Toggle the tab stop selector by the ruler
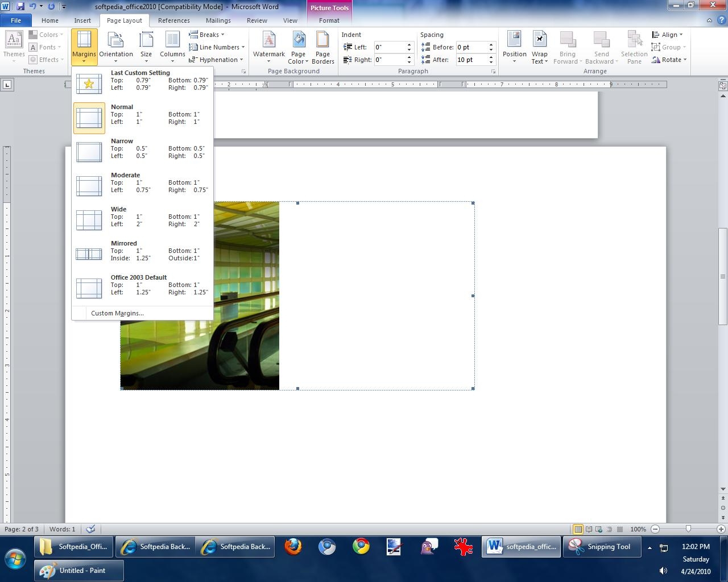The width and height of the screenshot is (728, 582). 7,85
